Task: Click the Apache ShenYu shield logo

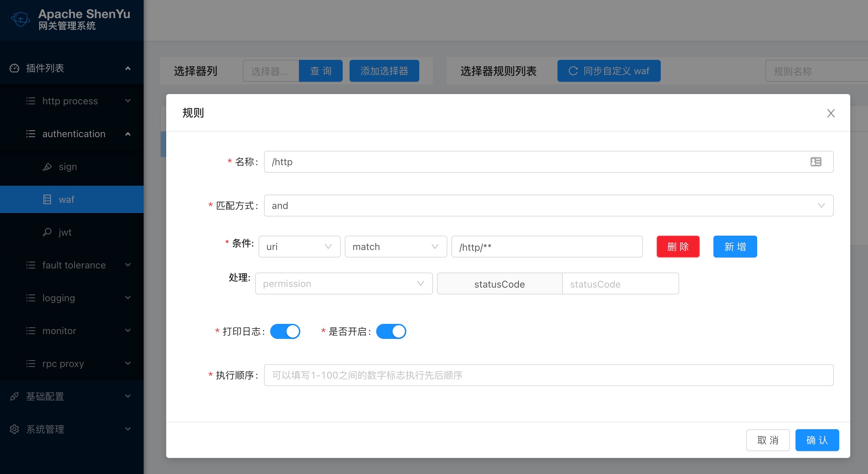Action: point(21,19)
